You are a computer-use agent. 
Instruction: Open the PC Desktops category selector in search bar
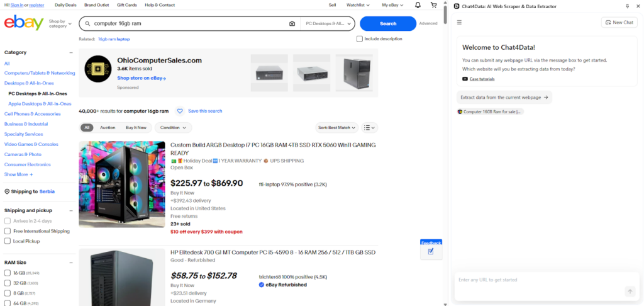pos(329,24)
